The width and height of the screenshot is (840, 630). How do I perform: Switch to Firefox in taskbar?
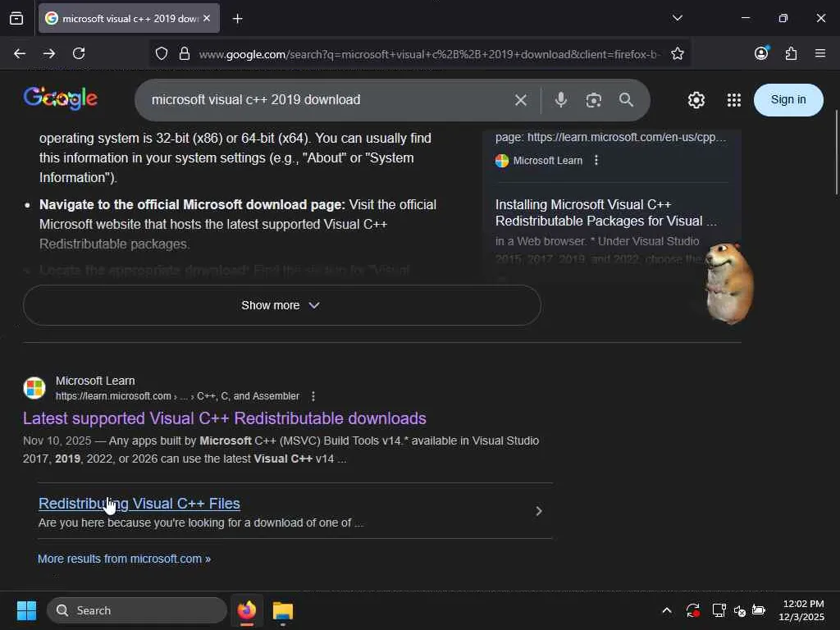(247, 610)
